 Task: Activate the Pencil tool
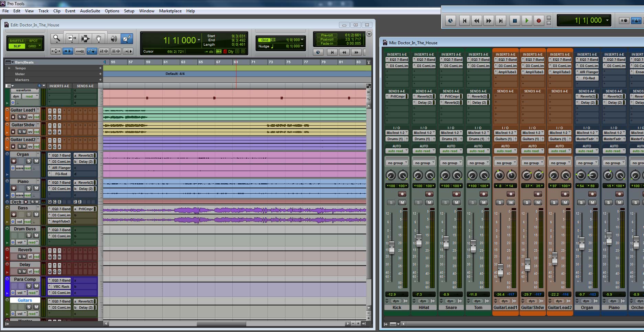tap(127, 38)
